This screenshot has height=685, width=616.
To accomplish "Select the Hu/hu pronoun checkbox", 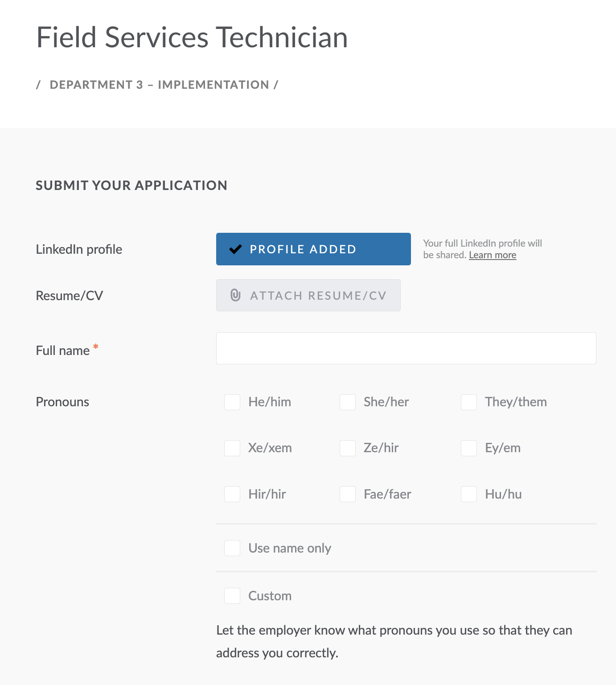I will tap(469, 494).
